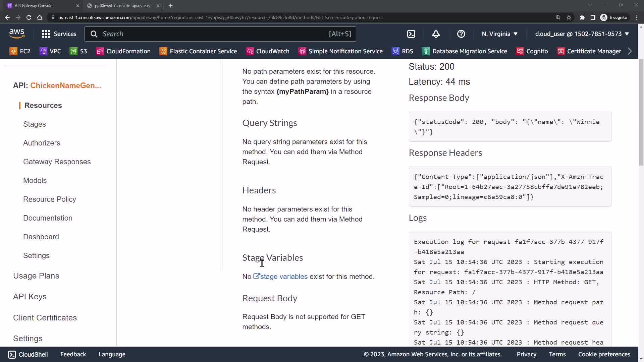Open the cloud_user account dropdown
Screen dimensions: 644x362
(x=582, y=34)
